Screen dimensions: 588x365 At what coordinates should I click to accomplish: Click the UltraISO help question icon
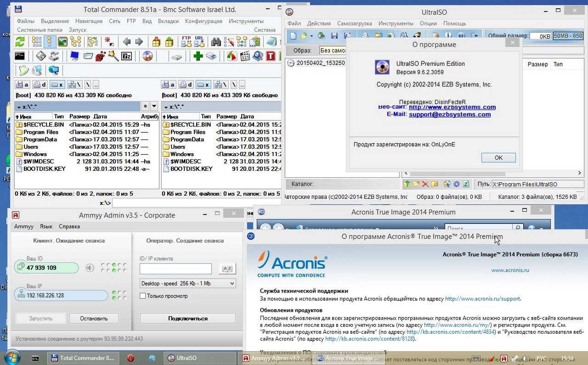[461, 35]
